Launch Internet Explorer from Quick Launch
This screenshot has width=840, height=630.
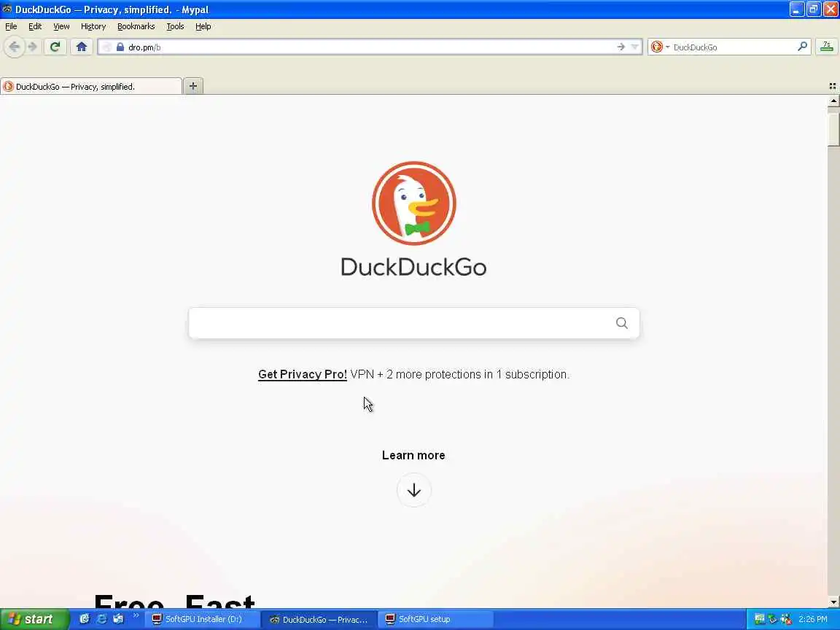(x=101, y=619)
